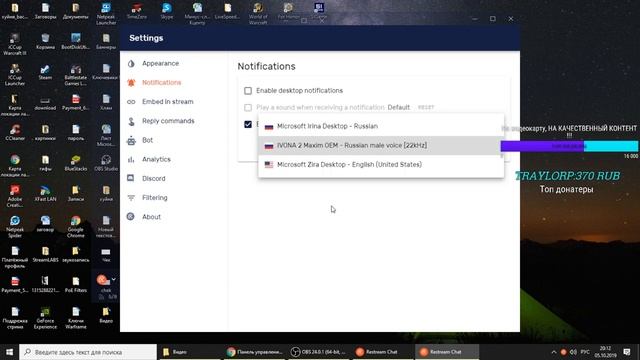Open the XFast LAN desktop shortcut
640x360 pixels.
coord(45,193)
